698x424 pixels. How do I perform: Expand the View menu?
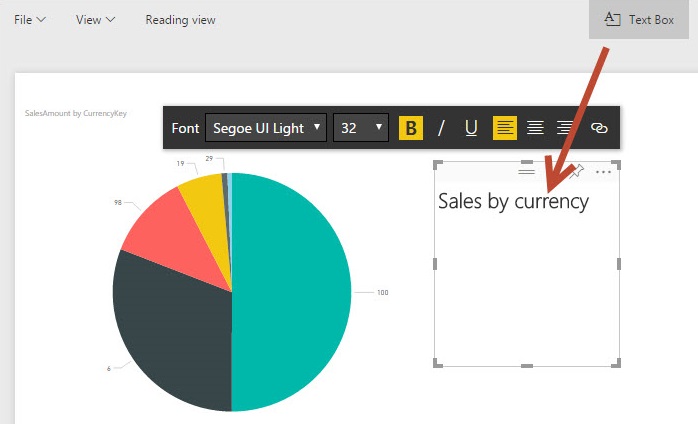click(95, 20)
